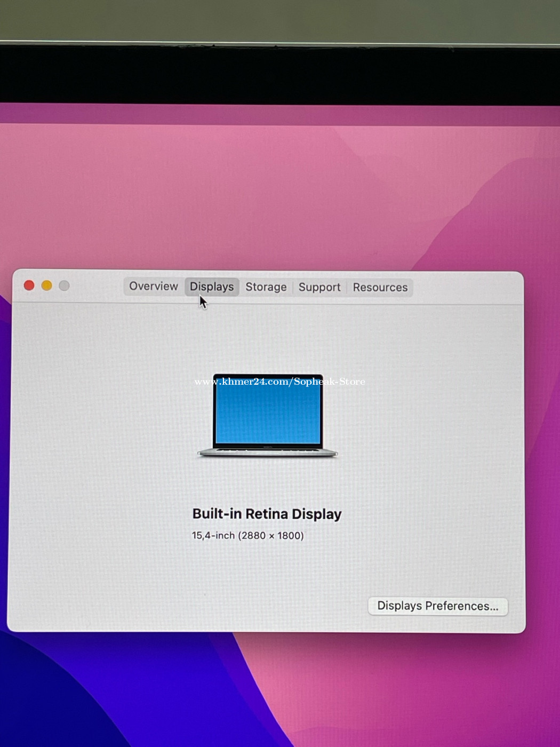Open the Storage tab
This screenshot has height=747, width=560.
click(x=266, y=287)
